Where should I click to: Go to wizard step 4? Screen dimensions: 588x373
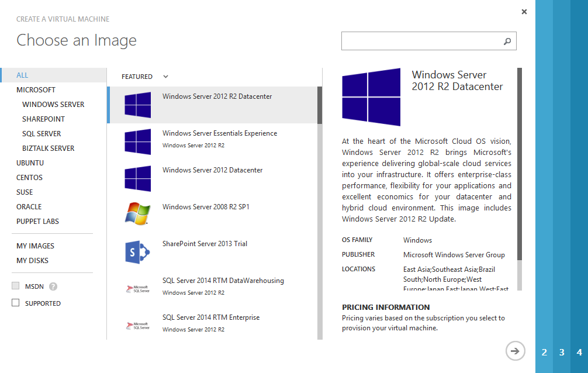pos(579,353)
